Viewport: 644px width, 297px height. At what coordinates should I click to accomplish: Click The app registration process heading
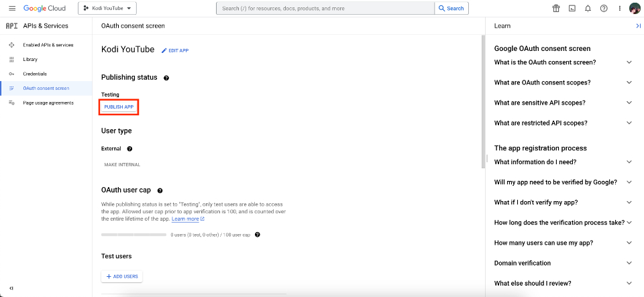(x=540, y=148)
